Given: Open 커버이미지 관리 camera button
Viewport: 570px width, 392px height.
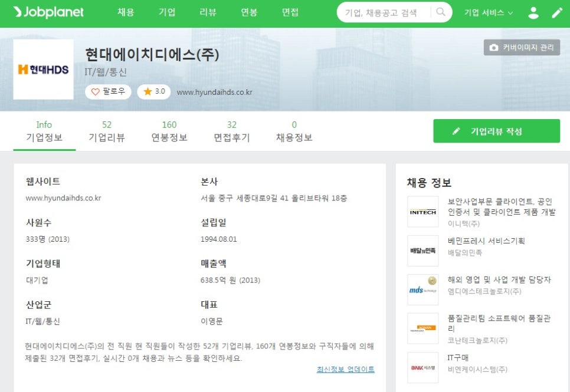Looking at the screenshot, I should [522, 48].
